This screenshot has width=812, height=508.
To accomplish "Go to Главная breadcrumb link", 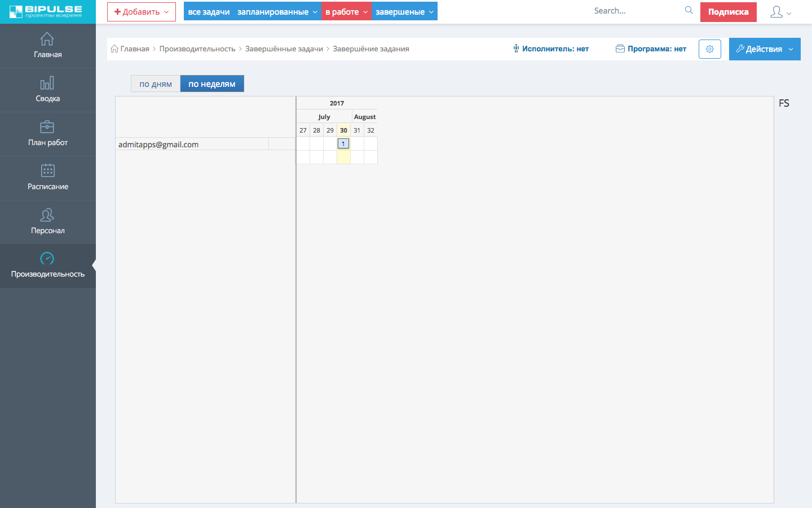I will 135,49.
